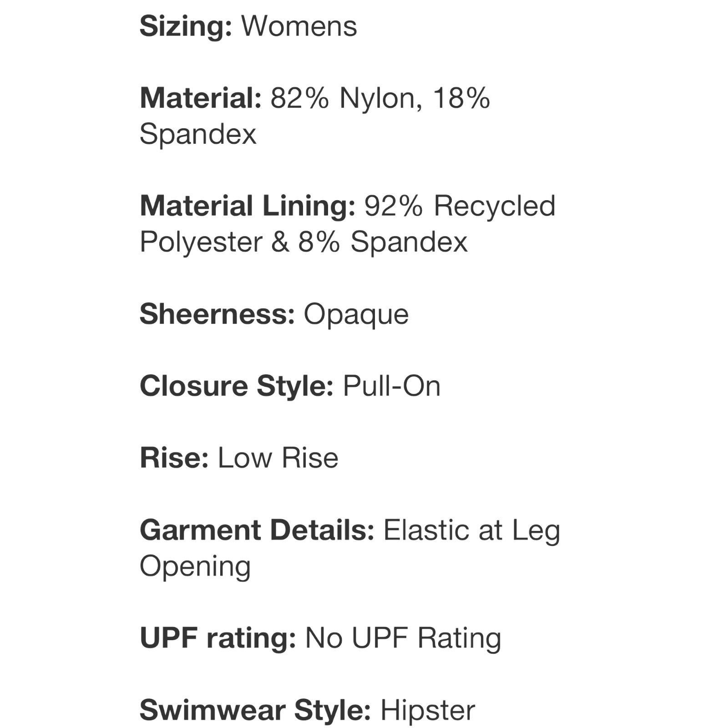Screen dimensions: 728x728
Task: Select the Elastic at Leg text
Action: (x=472, y=531)
